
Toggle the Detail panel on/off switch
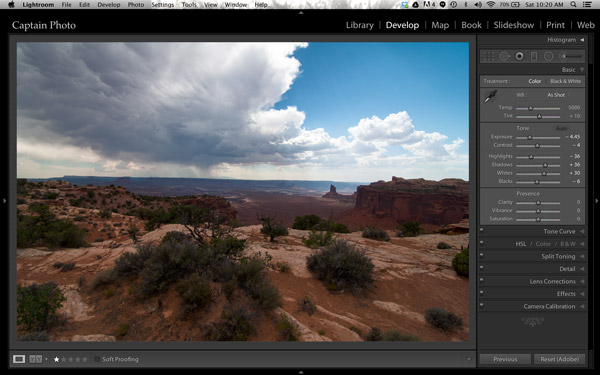(482, 267)
